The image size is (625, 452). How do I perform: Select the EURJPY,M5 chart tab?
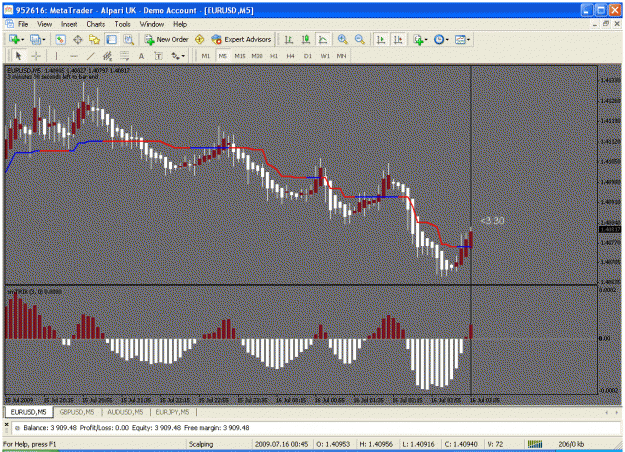pyautogui.click(x=173, y=412)
